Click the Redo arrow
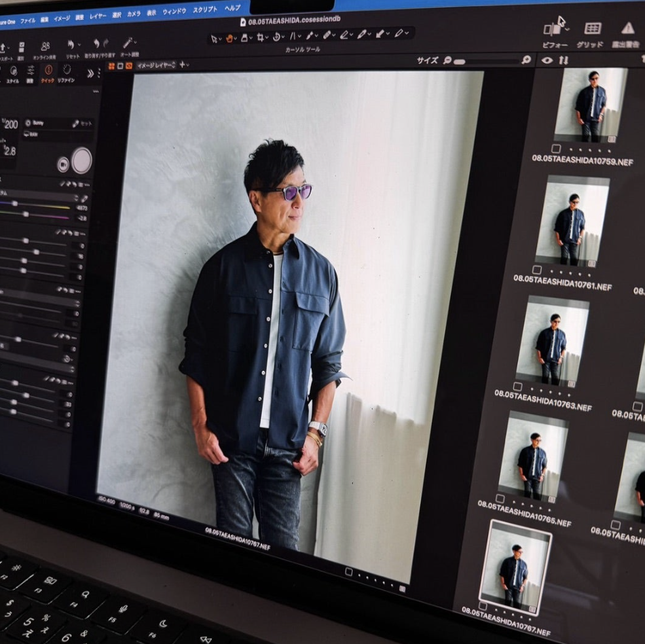Screen dimensions: 645x644 pyautogui.click(x=106, y=43)
